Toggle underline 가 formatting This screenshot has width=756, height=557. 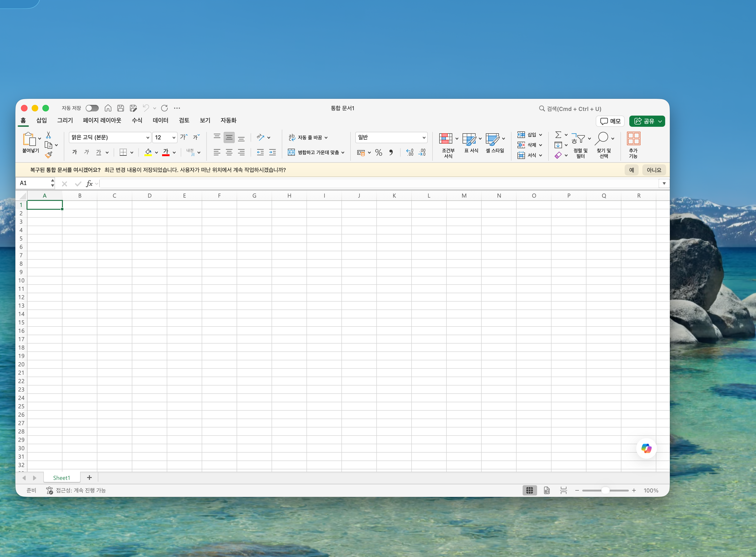pyautogui.click(x=99, y=152)
